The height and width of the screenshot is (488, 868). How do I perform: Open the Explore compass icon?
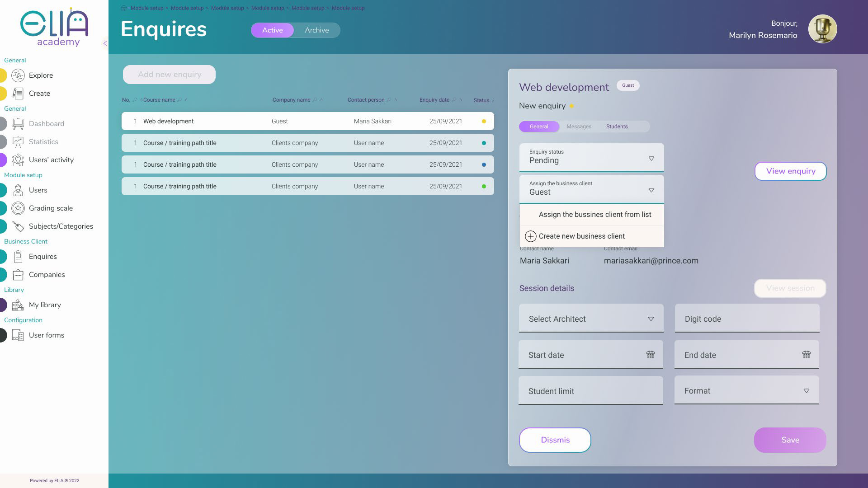click(x=18, y=75)
